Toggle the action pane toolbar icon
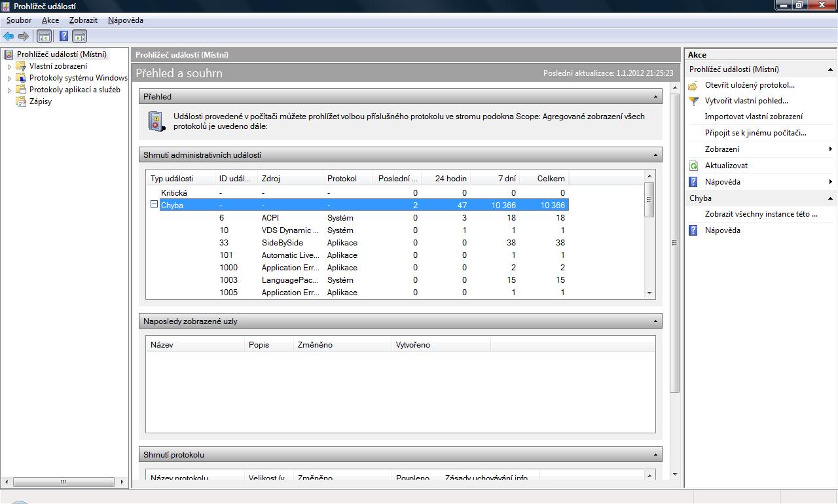The width and height of the screenshot is (838, 504). click(80, 37)
